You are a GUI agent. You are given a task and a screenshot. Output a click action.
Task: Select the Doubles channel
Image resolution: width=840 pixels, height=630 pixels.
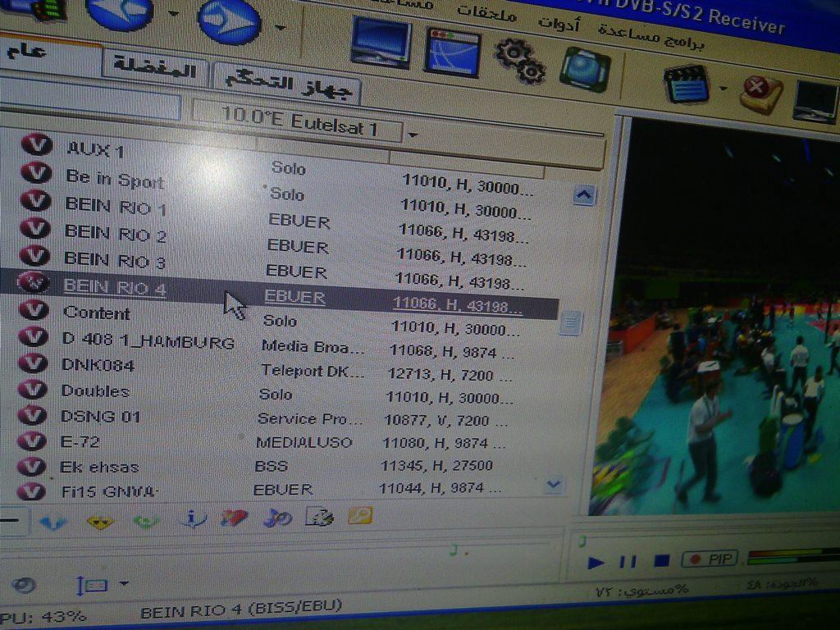tap(95, 391)
